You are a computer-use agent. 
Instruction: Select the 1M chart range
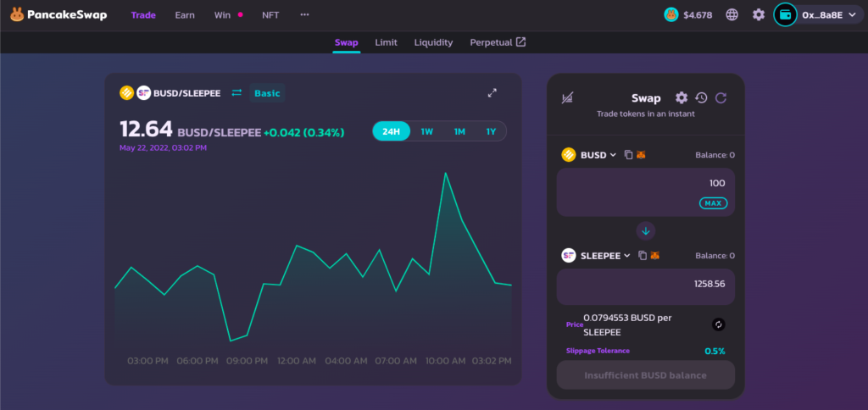click(x=459, y=131)
